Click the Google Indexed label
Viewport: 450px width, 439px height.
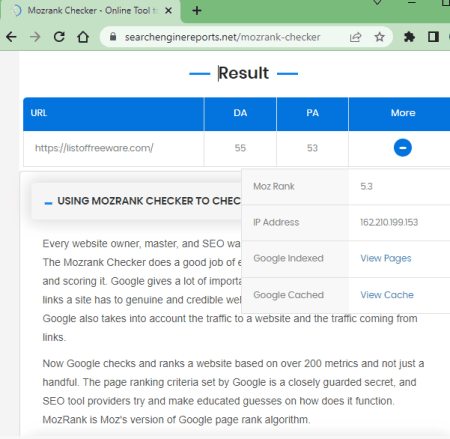(288, 258)
